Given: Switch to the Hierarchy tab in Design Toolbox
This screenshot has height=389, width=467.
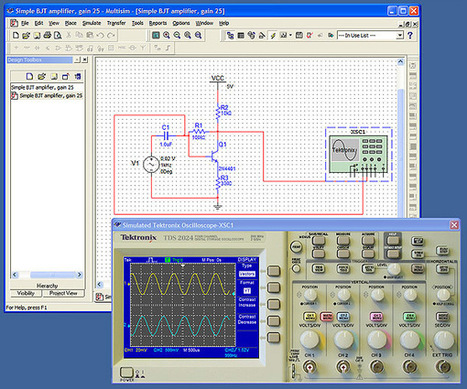Looking at the screenshot, I should point(47,286).
